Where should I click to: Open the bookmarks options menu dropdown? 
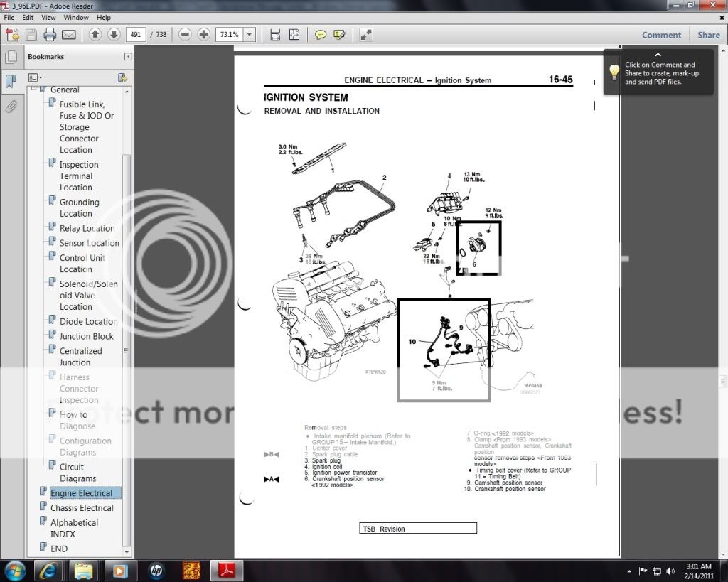point(35,77)
